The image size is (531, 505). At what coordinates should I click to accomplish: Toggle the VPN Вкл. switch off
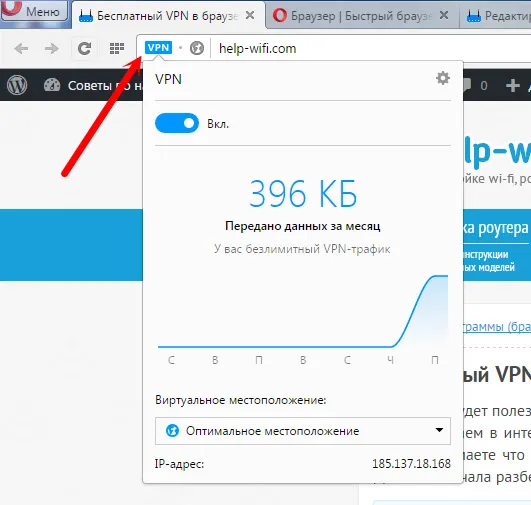(177, 123)
